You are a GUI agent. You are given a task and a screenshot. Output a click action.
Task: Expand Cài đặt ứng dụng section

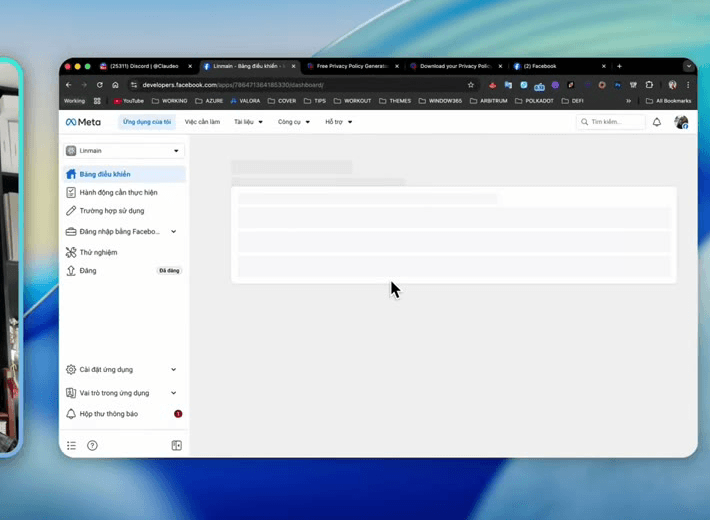pyautogui.click(x=173, y=369)
